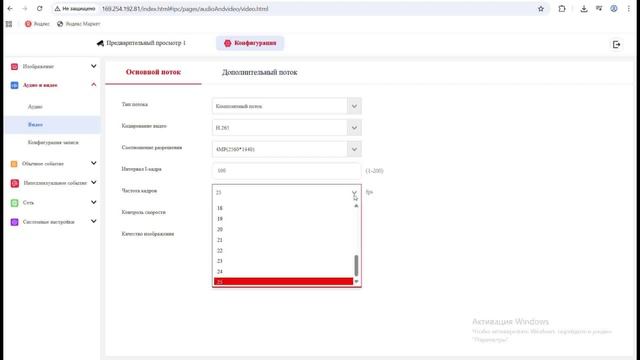
Task: Switch to Дополнительный поток tab
Action: coord(260,73)
